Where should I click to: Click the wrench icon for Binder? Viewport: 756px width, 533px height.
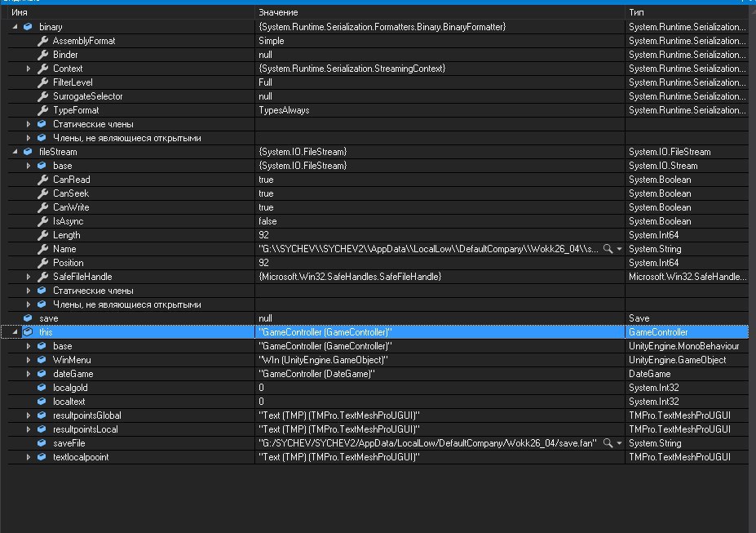42,55
